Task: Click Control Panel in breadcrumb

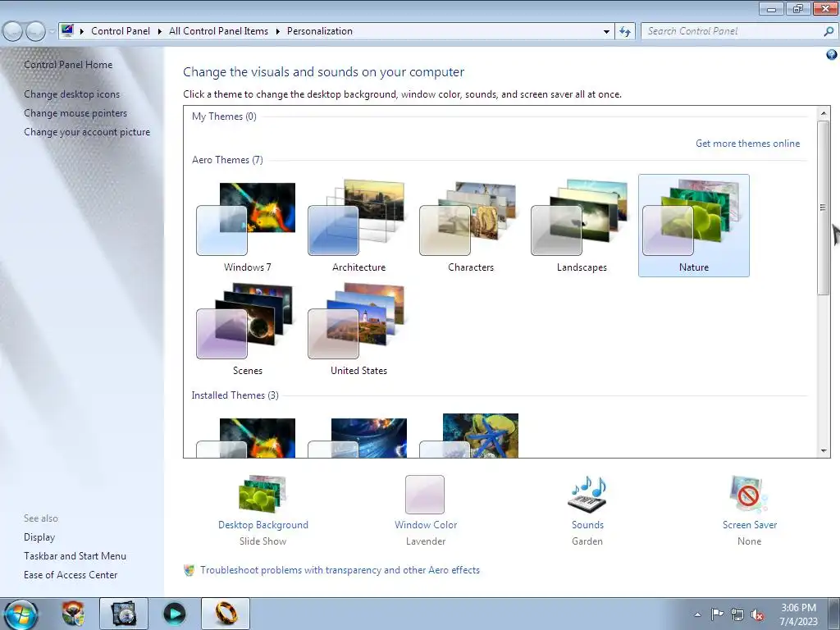Action: [x=121, y=31]
